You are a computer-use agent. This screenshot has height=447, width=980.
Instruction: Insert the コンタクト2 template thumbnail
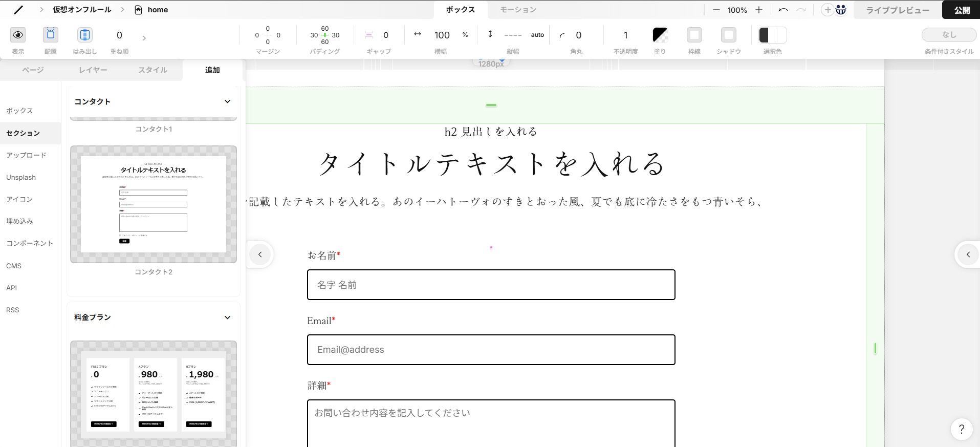(x=154, y=204)
